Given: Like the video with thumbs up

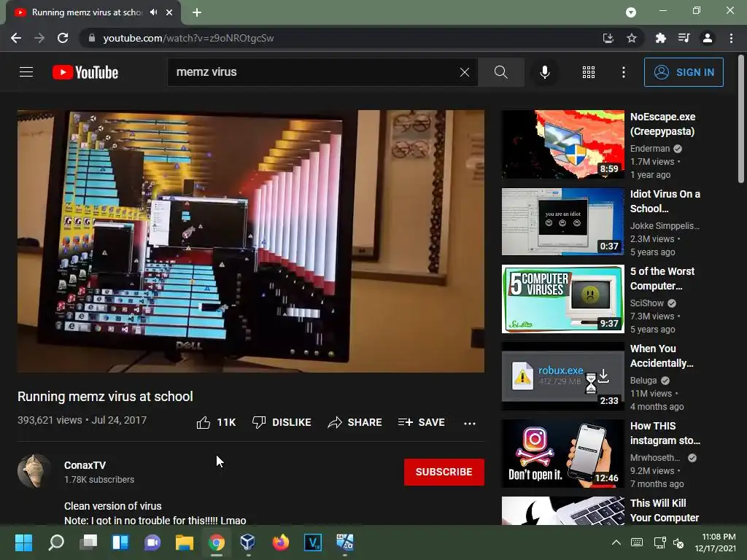Looking at the screenshot, I should click(216, 422).
